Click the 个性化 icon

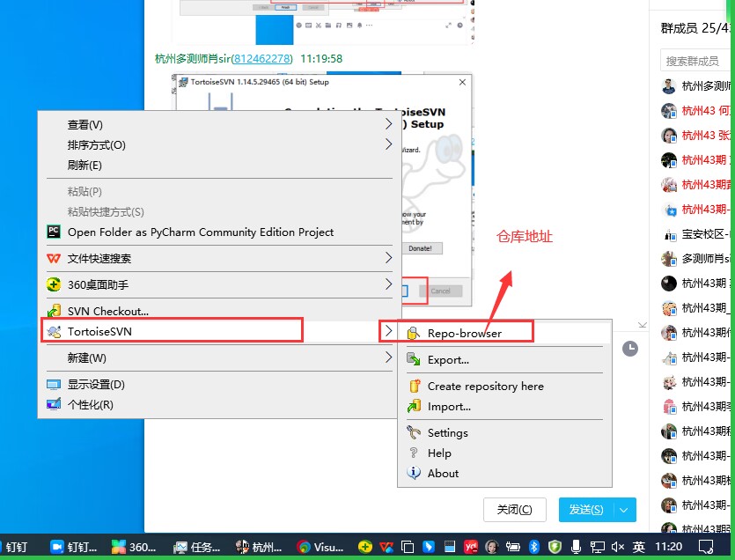coord(54,404)
